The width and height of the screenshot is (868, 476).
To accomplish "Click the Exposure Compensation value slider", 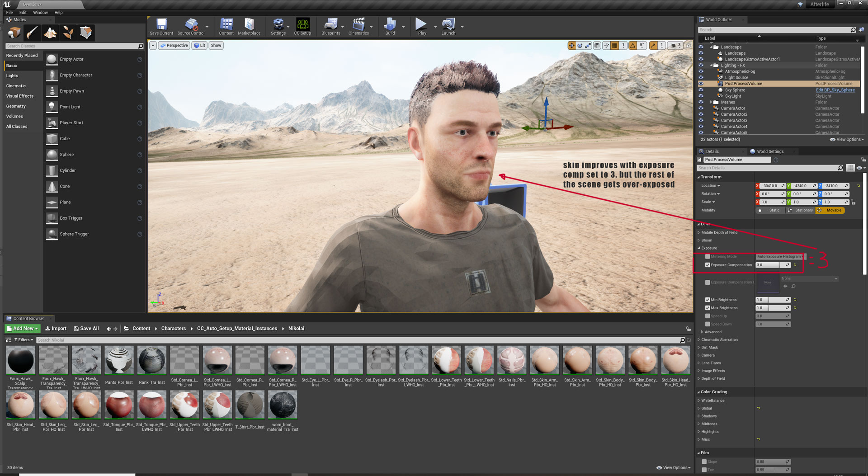I will click(773, 265).
